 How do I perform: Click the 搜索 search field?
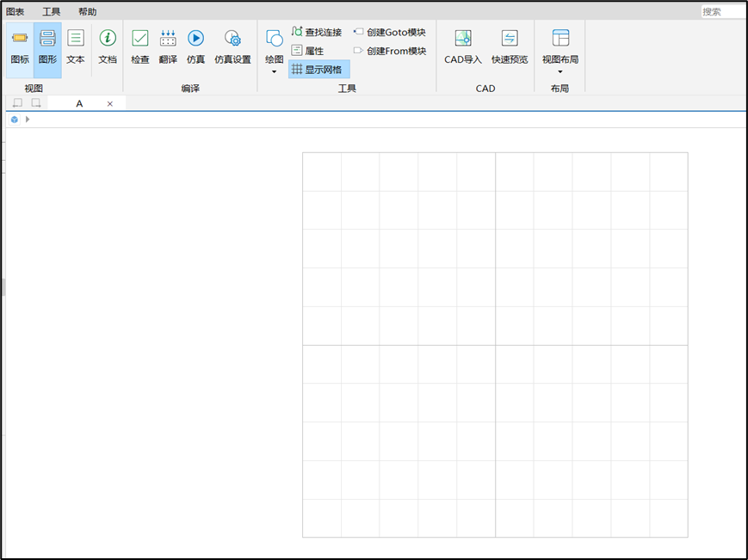click(723, 11)
